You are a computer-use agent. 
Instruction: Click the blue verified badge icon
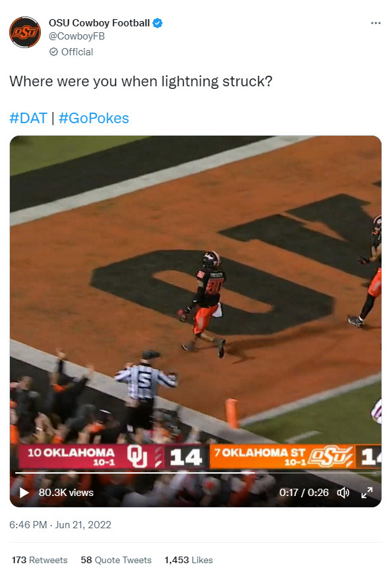[157, 23]
